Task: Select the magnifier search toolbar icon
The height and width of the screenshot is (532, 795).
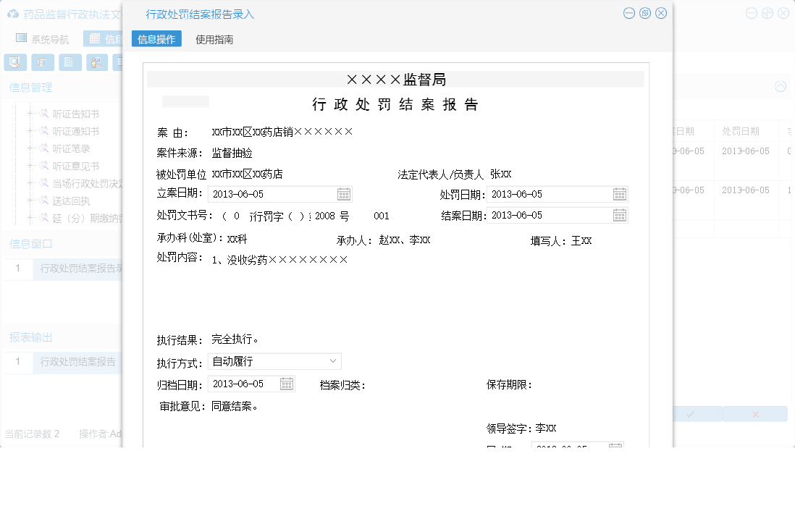Action: pos(15,62)
